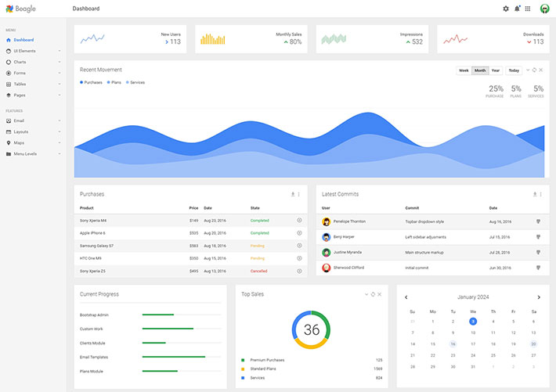Refresh the Recent Movement panel

[x=534, y=70]
